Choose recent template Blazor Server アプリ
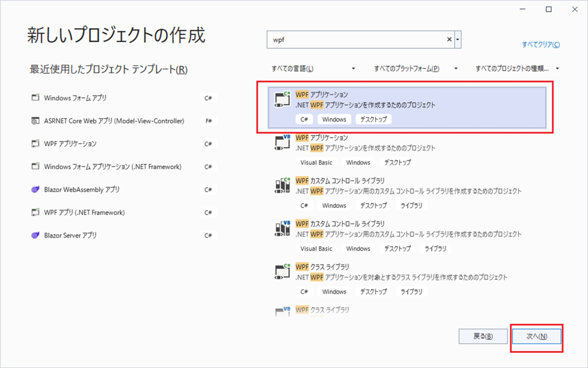This screenshot has height=368, width=588. (123, 235)
